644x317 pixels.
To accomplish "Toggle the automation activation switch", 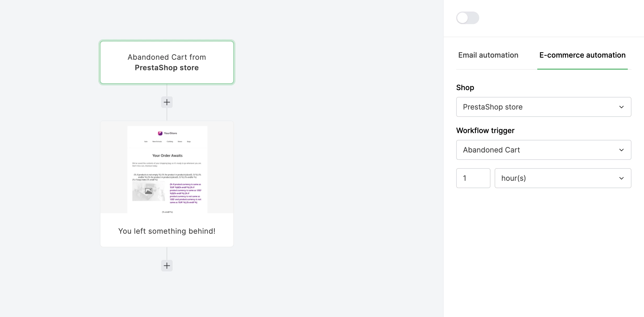I will pos(467,18).
